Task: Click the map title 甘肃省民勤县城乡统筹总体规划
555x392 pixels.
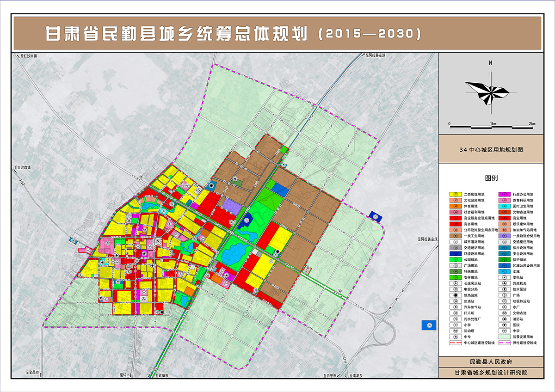Action: [x=176, y=34]
